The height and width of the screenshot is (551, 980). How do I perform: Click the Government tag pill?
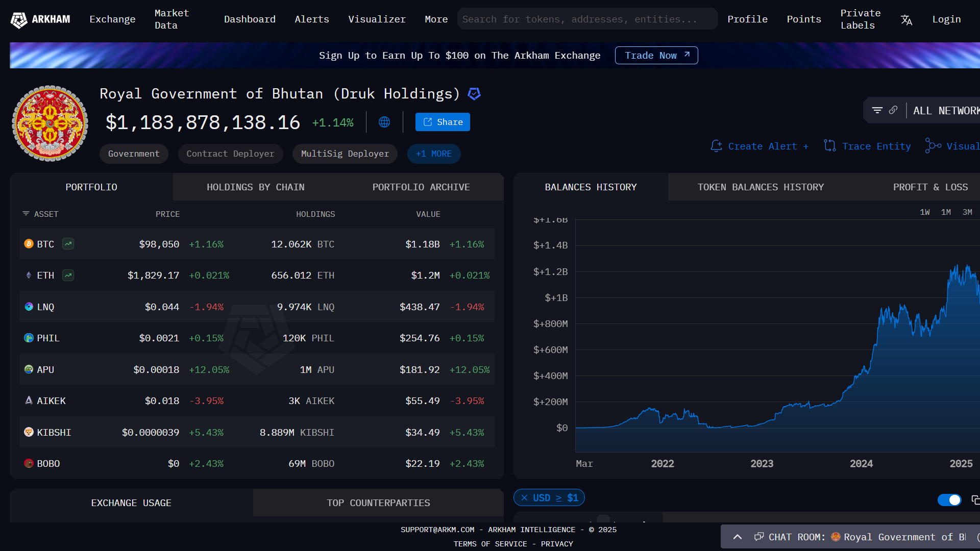(134, 154)
